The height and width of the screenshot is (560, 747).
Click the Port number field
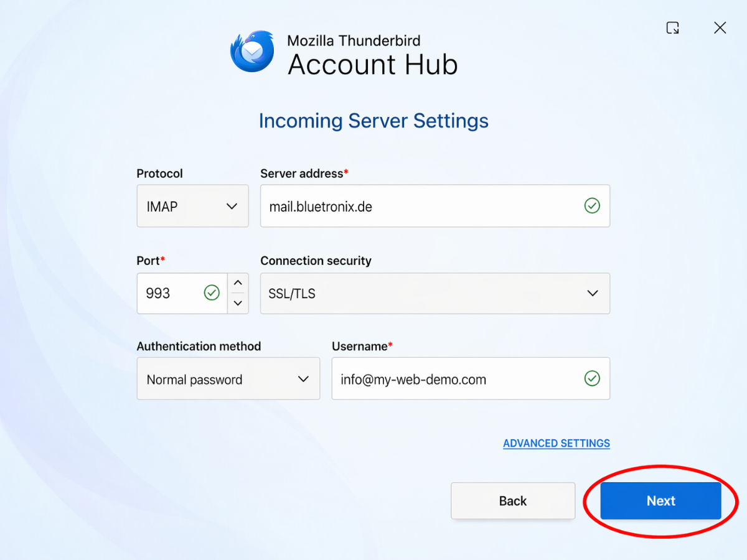(182, 293)
